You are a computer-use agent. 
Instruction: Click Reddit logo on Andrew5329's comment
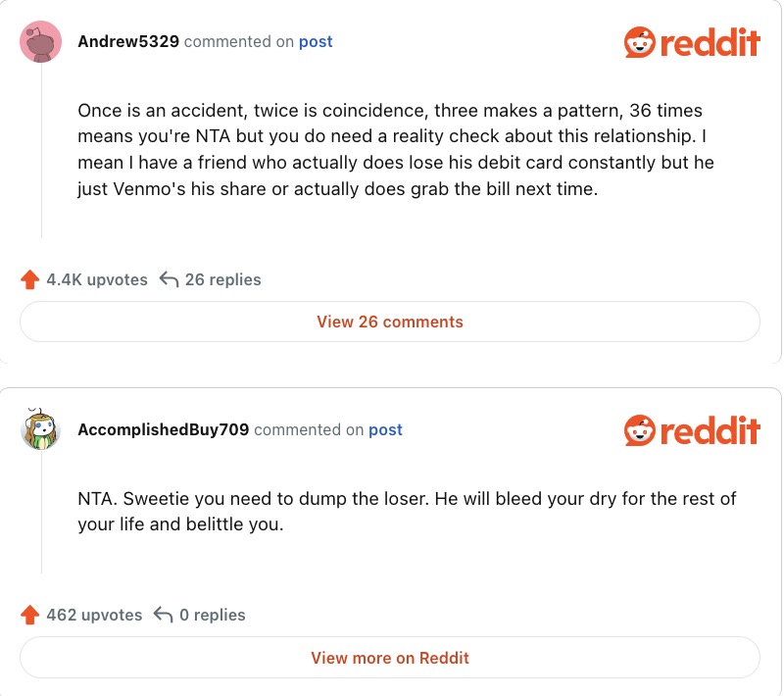point(692,42)
